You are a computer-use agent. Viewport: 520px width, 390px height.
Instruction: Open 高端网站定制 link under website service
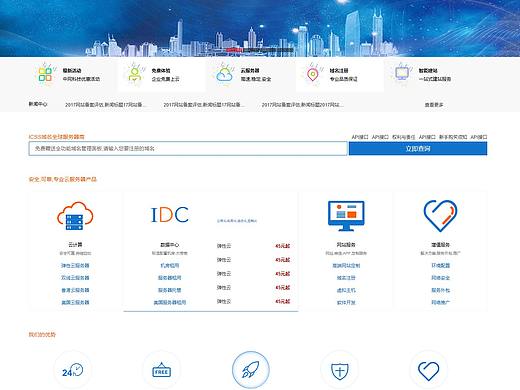[346, 265]
